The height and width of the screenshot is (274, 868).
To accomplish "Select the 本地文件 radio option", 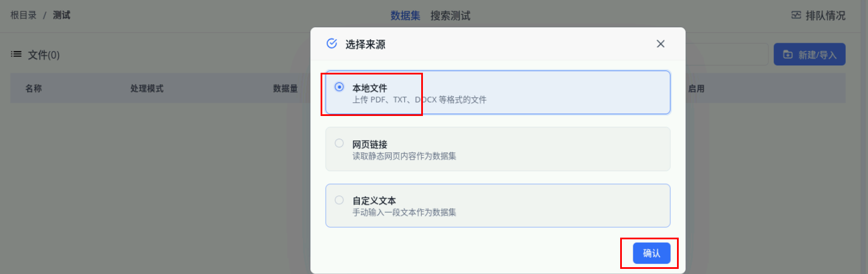I will point(339,87).
